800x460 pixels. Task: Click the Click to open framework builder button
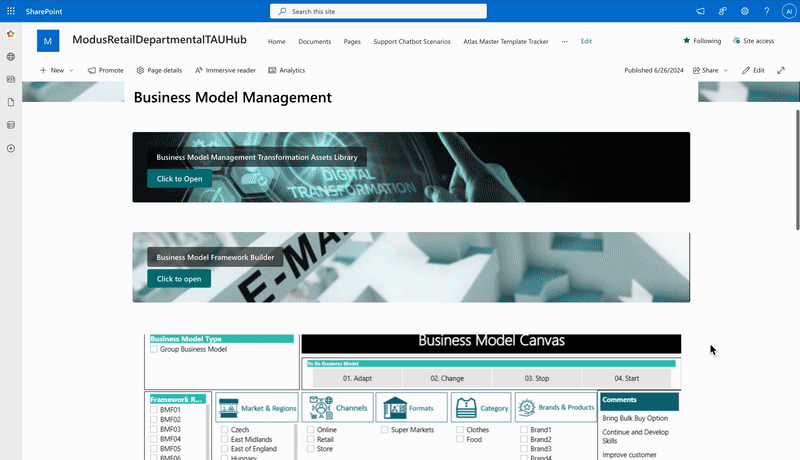[x=179, y=278]
